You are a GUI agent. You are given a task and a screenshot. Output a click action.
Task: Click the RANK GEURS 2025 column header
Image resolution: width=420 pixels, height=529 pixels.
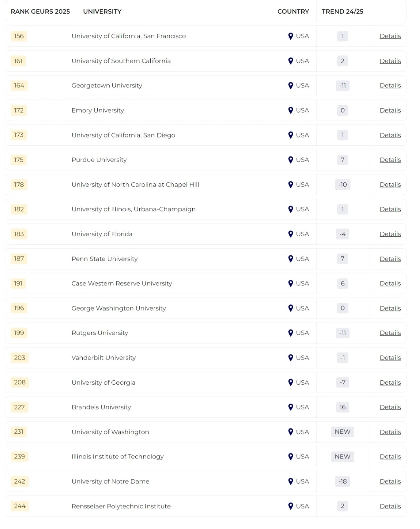click(40, 11)
